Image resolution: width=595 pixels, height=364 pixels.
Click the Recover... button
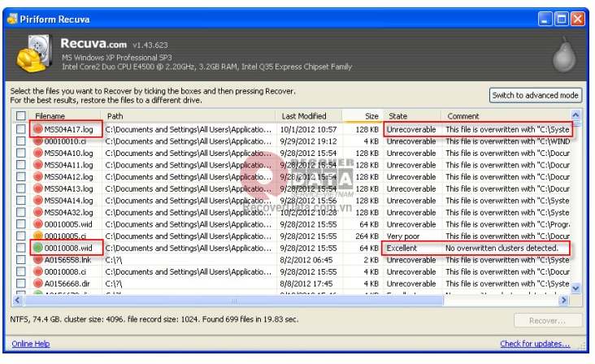point(548,321)
